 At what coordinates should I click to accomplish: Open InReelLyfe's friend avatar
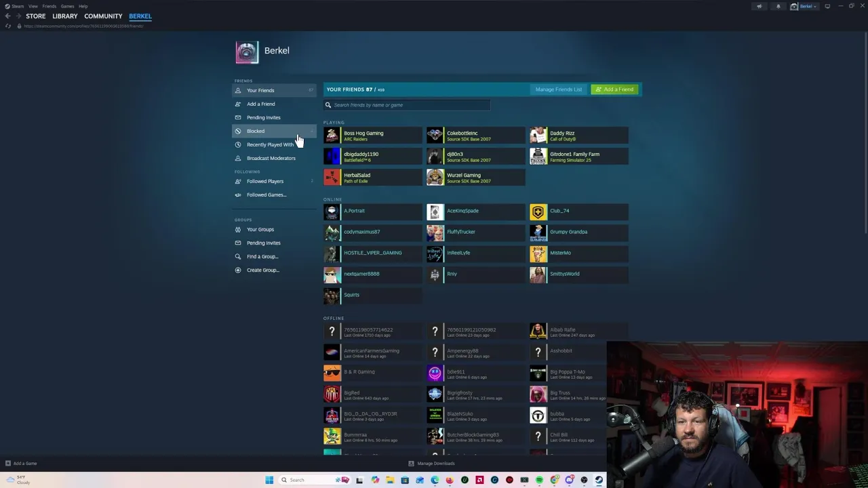click(435, 255)
